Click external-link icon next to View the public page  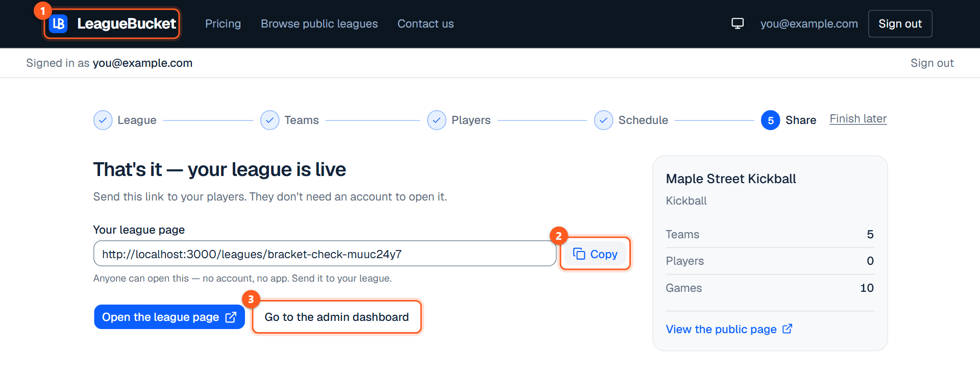point(787,329)
